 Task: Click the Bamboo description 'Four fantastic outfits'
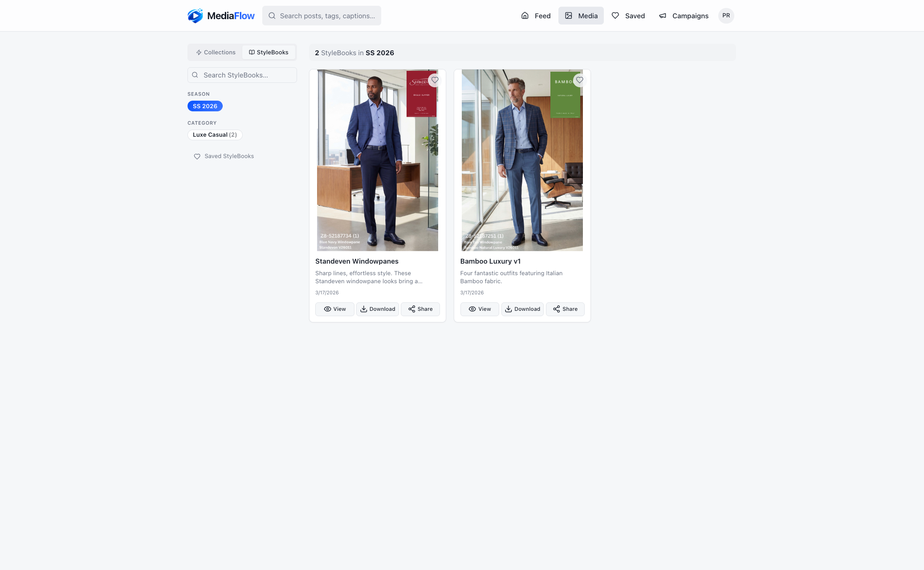(x=511, y=277)
